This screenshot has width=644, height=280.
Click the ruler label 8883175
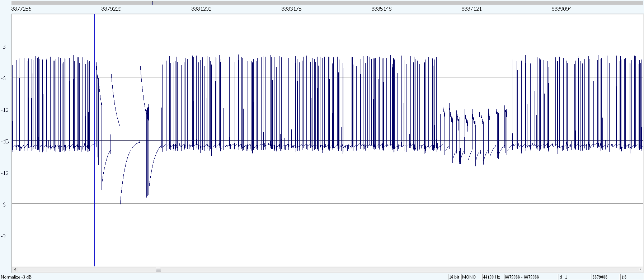tap(291, 9)
